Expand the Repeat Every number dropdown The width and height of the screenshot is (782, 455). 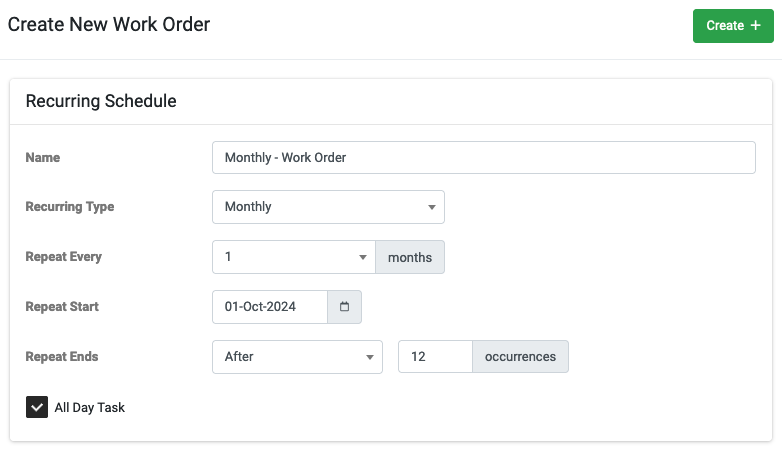pos(294,257)
